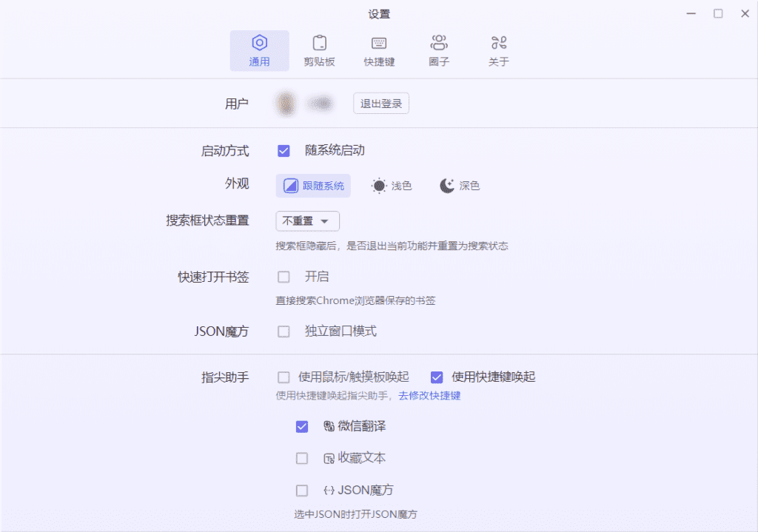Select the 深色 dark theme moon icon

point(447,186)
